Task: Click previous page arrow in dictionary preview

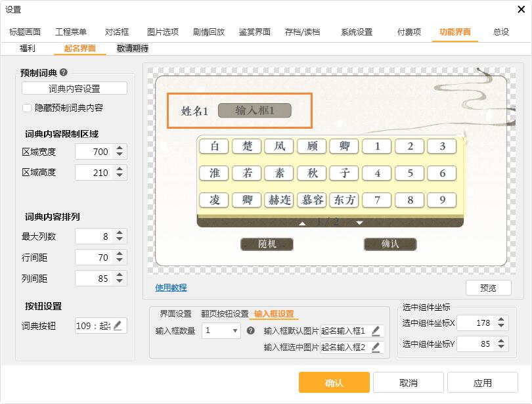Action: click(303, 223)
